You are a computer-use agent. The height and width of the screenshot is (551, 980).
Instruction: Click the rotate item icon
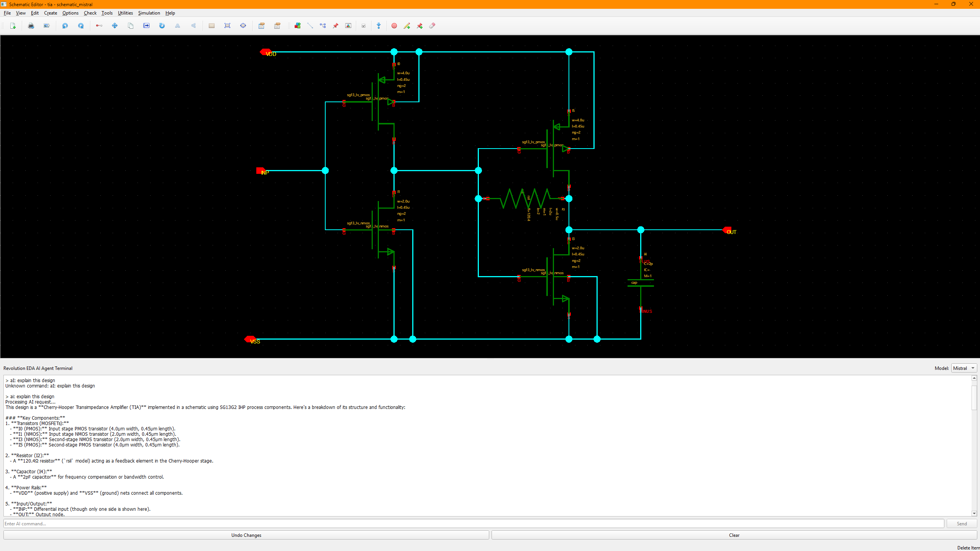(x=162, y=26)
